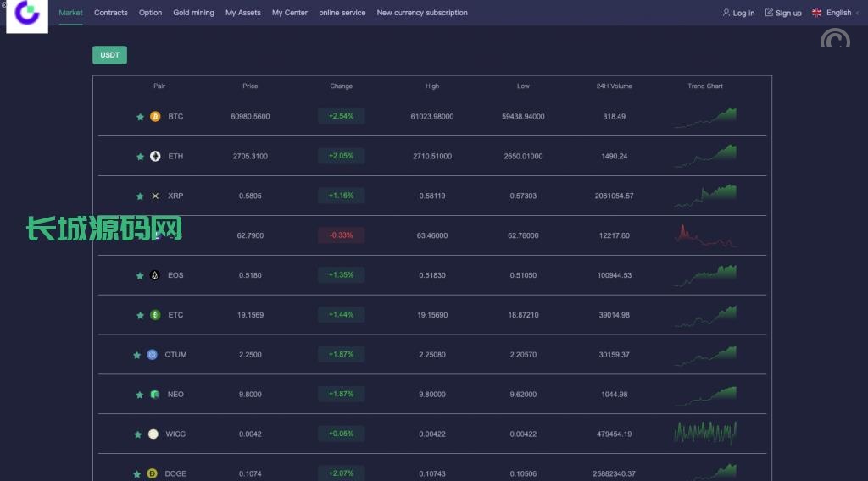Open the Contracts menu
Viewport: 868px width, 481px height.
coord(111,13)
